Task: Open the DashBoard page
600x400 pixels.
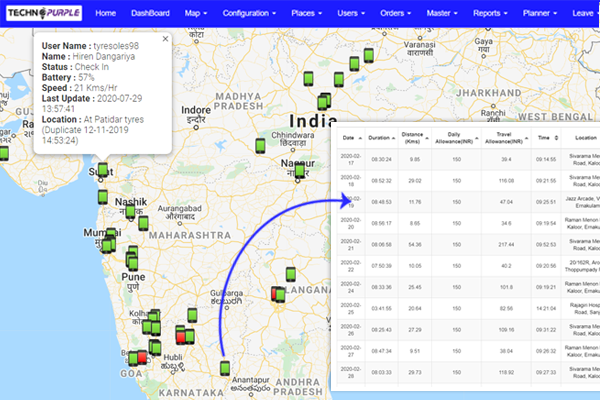Action: [x=150, y=13]
